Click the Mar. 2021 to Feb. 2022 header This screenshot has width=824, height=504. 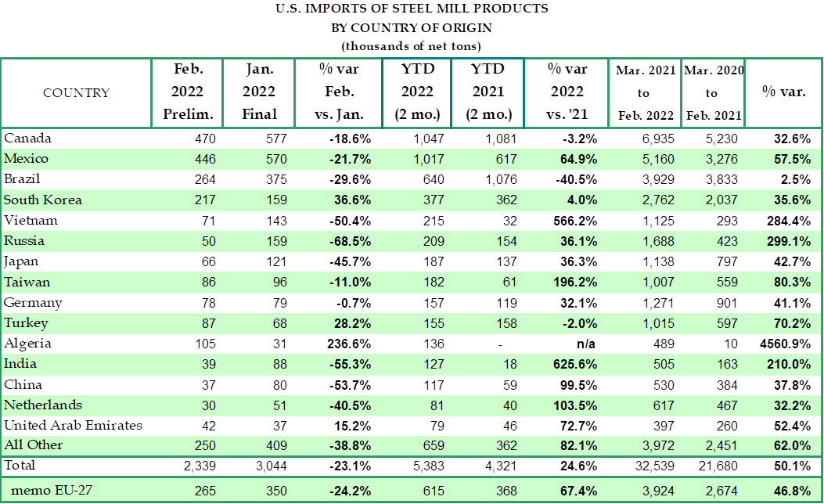645,92
